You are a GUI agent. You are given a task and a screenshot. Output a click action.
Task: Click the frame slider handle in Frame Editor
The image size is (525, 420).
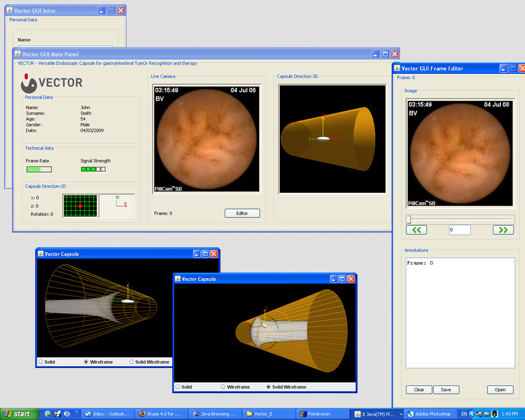pos(408,219)
